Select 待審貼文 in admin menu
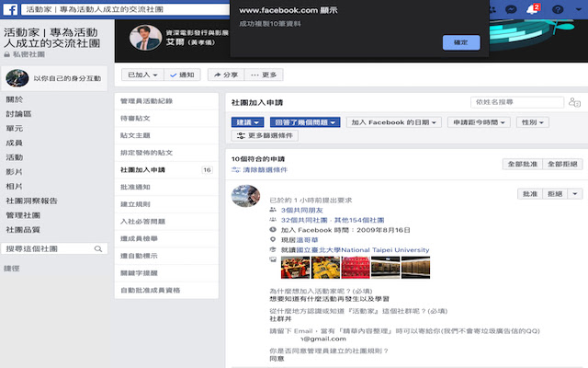The width and height of the screenshot is (588, 368). pos(166,119)
